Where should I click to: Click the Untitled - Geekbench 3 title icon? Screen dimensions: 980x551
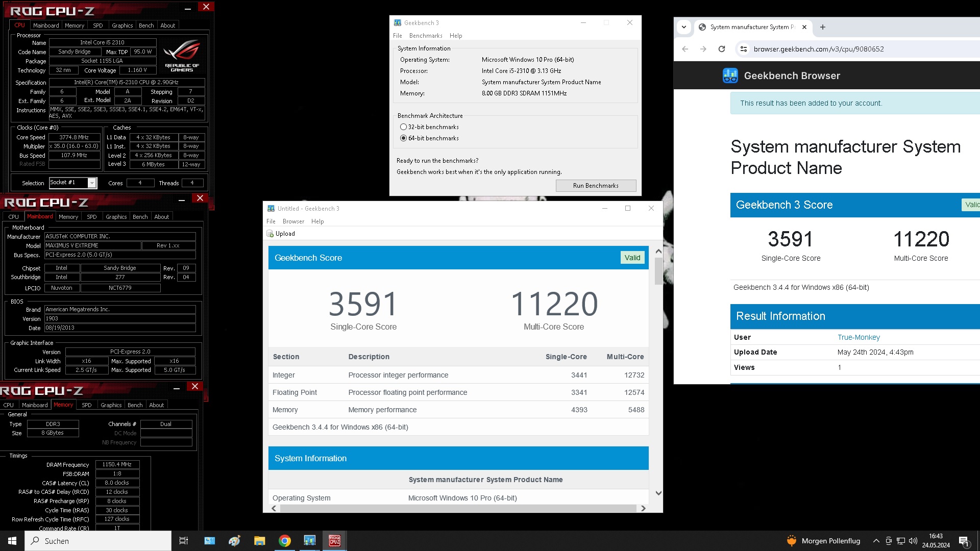click(271, 209)
